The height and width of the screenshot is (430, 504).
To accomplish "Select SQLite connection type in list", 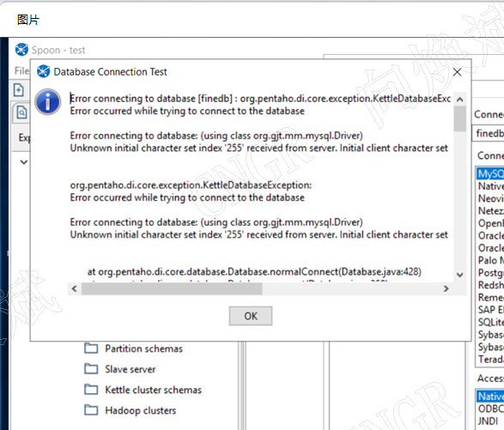I will point(490,323).
